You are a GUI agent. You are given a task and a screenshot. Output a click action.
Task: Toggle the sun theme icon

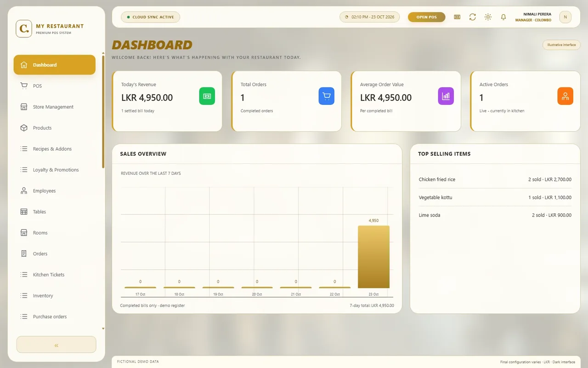pos(488,17)
